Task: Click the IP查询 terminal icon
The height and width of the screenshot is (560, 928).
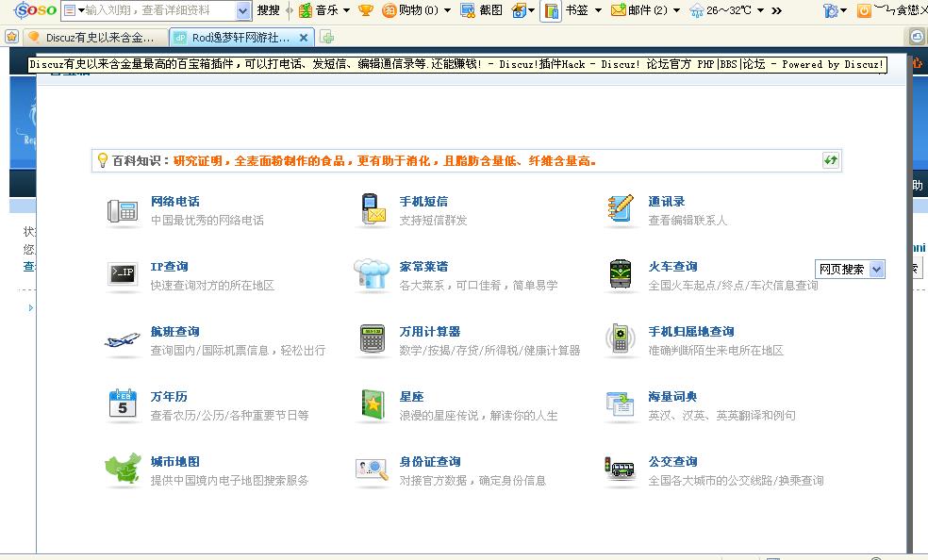Action: click(x=123, y=273)
